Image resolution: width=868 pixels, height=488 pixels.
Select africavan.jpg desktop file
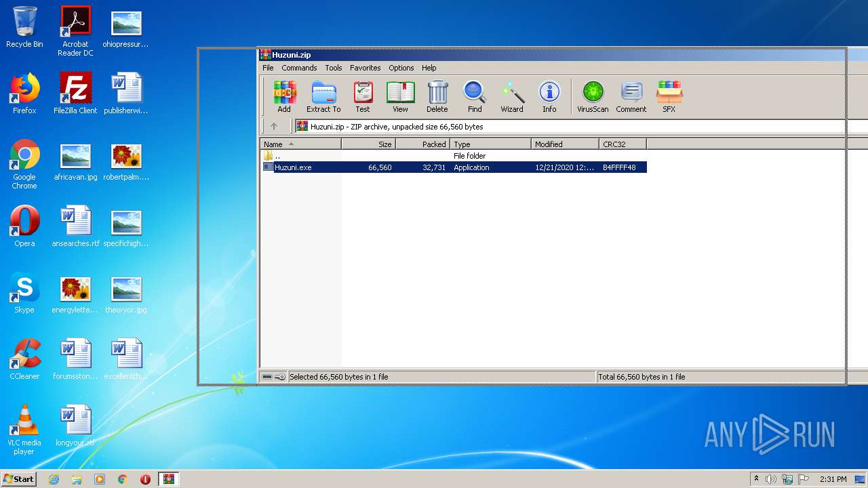click(75, 163)
